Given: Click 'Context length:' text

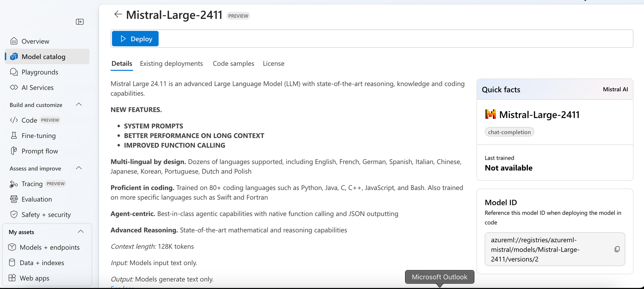Looking at the screenshot, I should [133, 246].
